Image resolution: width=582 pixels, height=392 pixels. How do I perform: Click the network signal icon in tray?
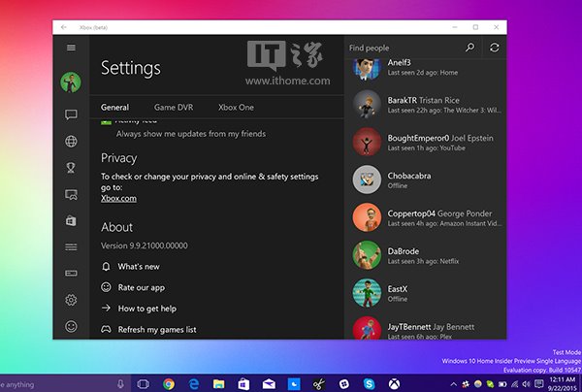(x=514, y=384)
